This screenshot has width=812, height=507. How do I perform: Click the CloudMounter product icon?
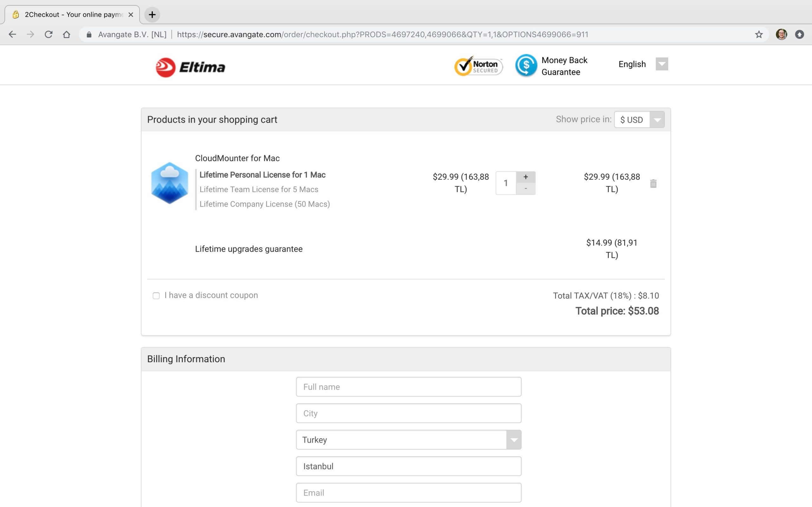(169, 183)
